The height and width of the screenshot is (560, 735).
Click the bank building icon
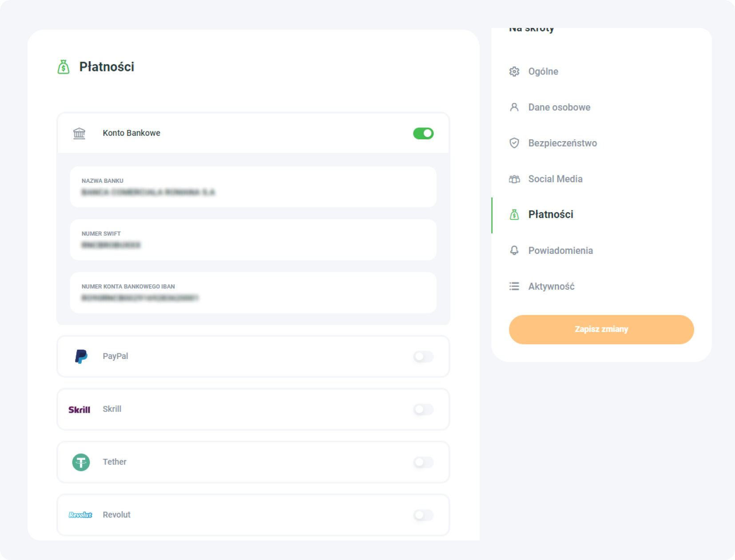(79, 133)
